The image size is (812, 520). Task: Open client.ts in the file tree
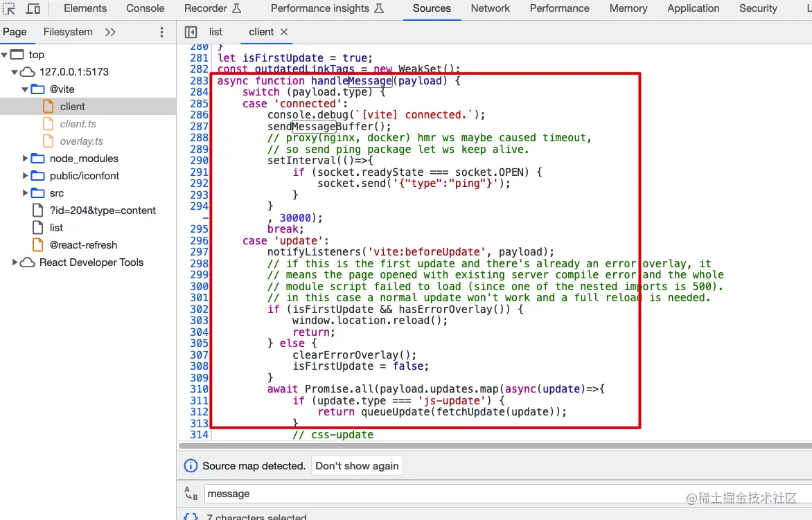click(78, 124)
